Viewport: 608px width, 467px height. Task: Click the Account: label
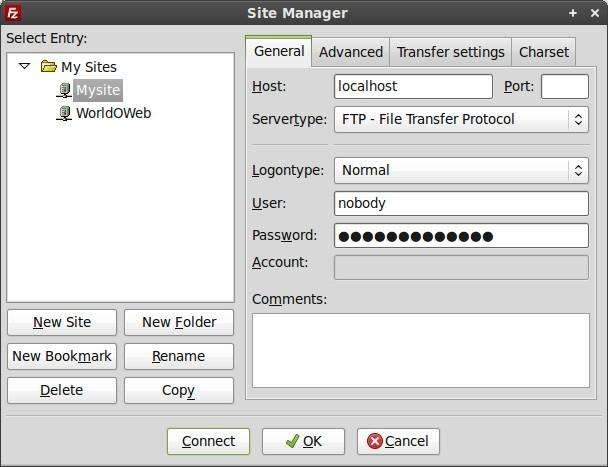click(x=280, y=263)
